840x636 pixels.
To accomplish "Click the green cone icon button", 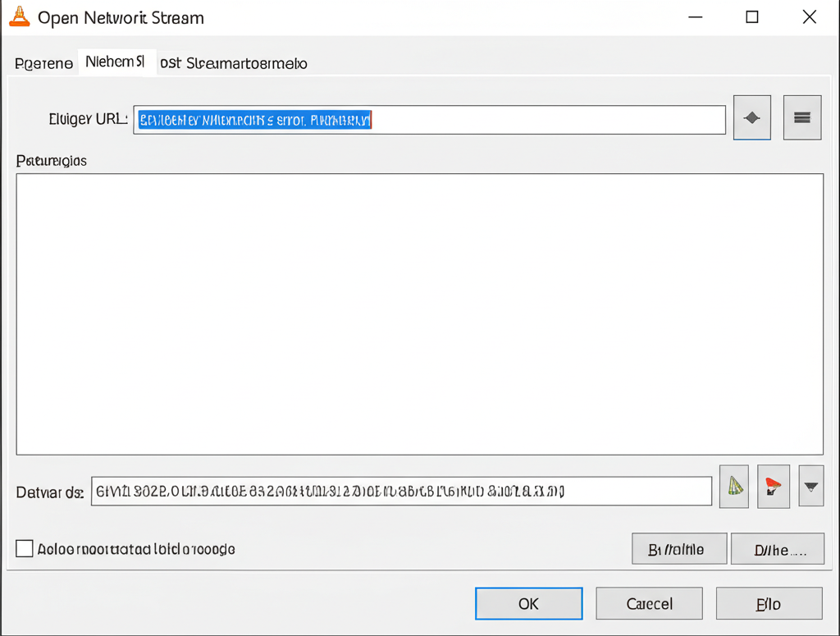I will coord(734,487).
